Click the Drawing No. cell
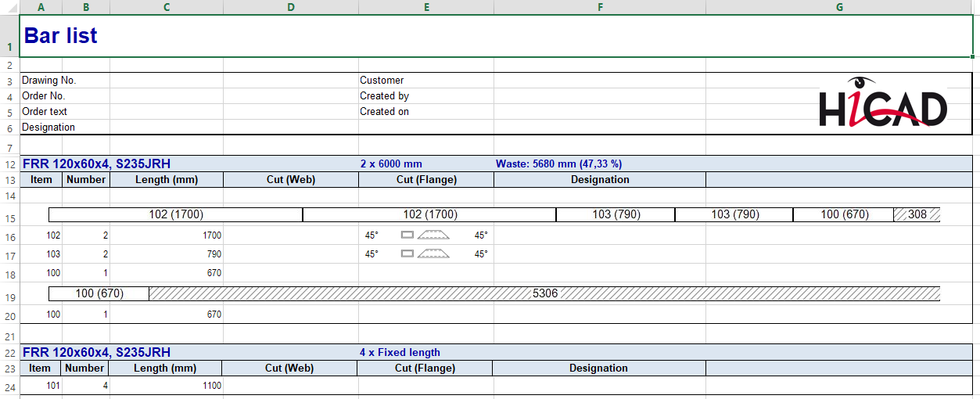The height and width of the screenshot is (399, 980). (49, 81)
